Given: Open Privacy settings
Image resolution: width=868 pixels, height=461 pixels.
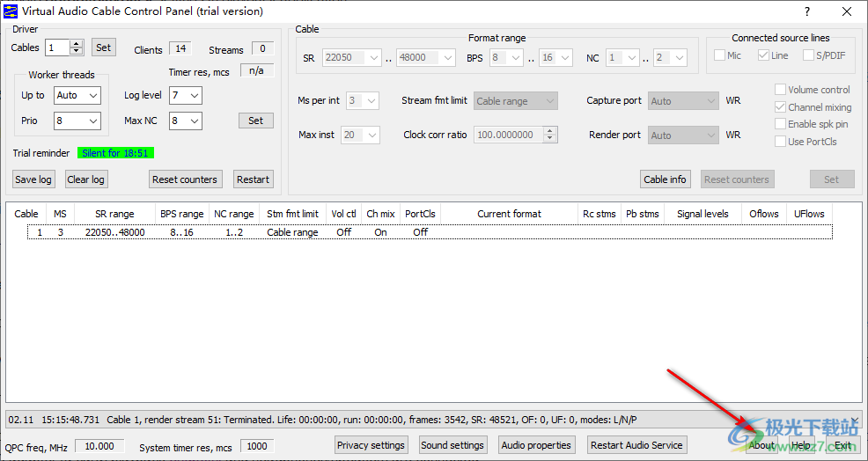Looking at the screenshot, I should click(371, 445).
